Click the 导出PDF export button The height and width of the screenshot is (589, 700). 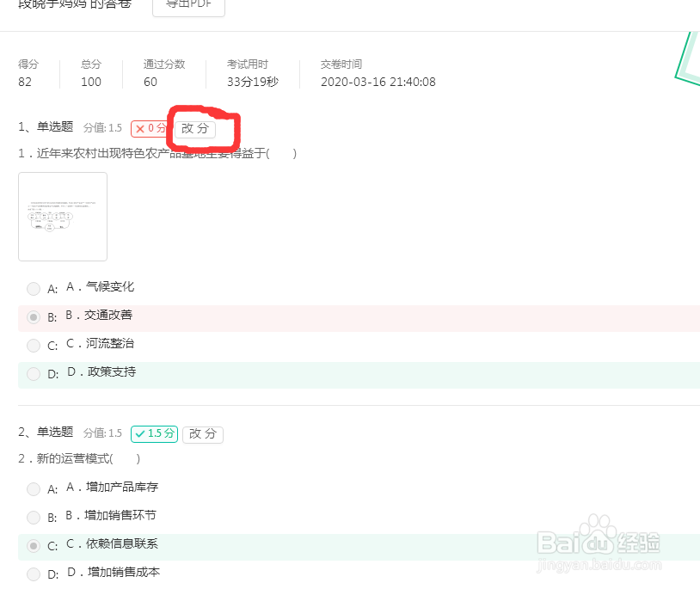[x=187, y=3]
